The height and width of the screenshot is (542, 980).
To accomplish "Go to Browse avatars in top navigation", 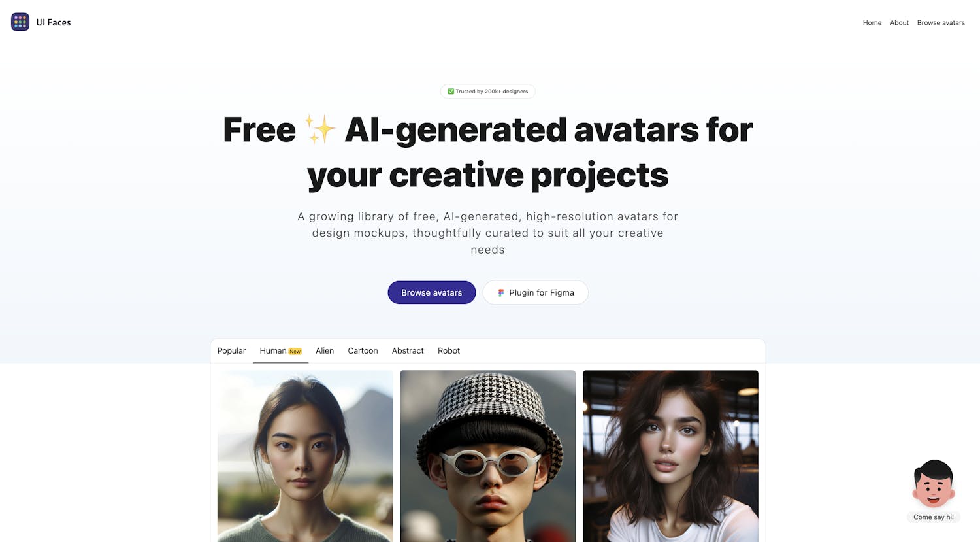I will tap(941, 22).
